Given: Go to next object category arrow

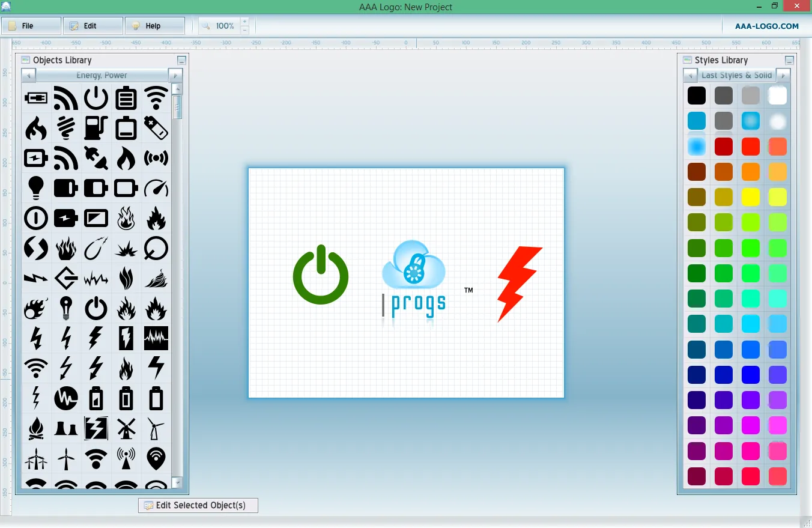Looking at the screenshot, I should point(175,76).
